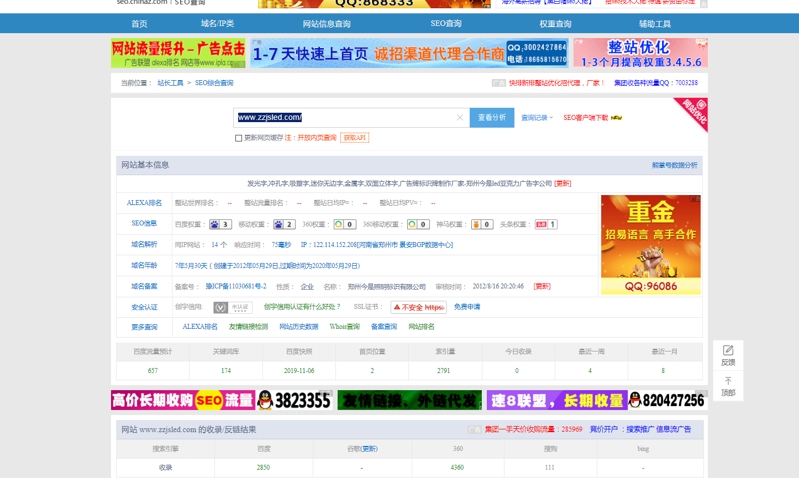The height and width of the screenshot is (478, 799).
Task: Expand the 查询记录 dropdown
Action: coord(536,118)
